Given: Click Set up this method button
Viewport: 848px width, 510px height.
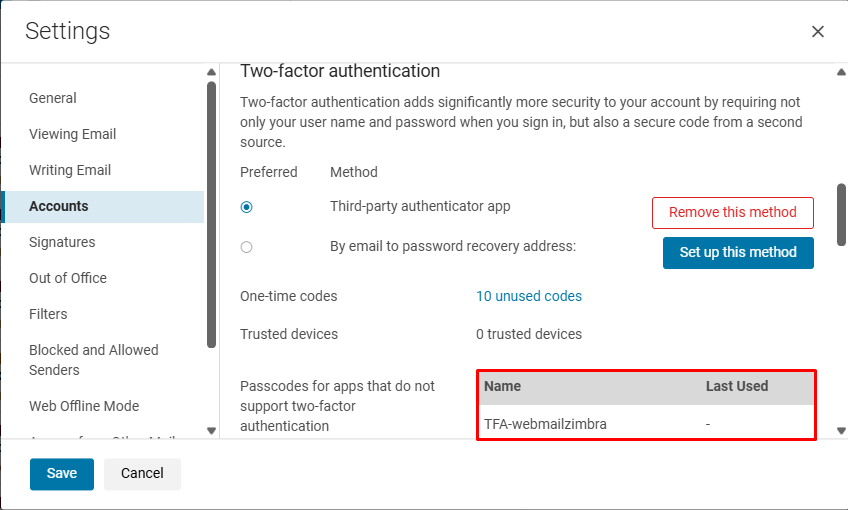Looking at the screenshot, I should [x=738, y=252].
